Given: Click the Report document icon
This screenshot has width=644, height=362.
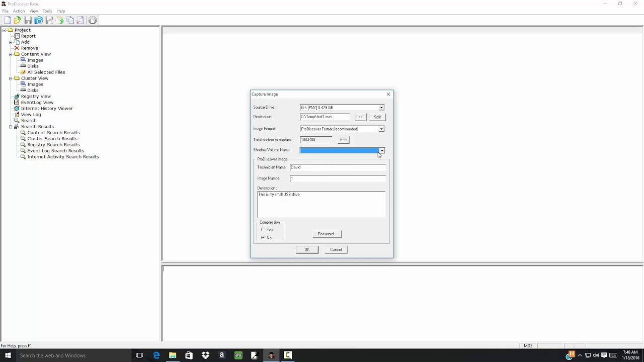Looking at the screenshot, I should tap(17, 36).
